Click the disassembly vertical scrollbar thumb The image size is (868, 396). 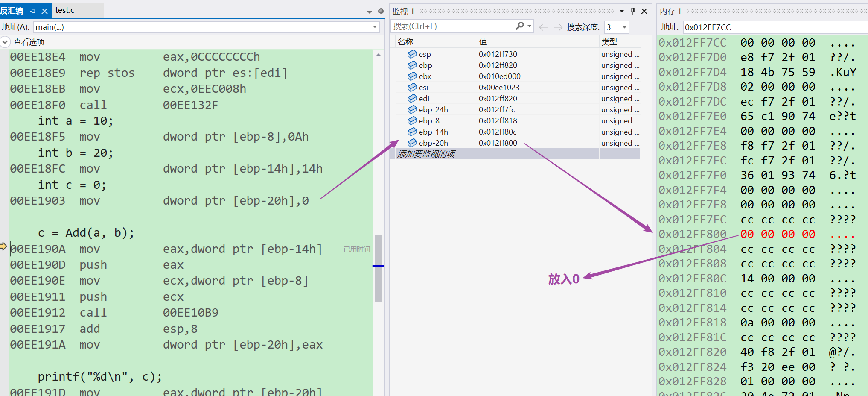pyautogui.click(x=379, y=269)
